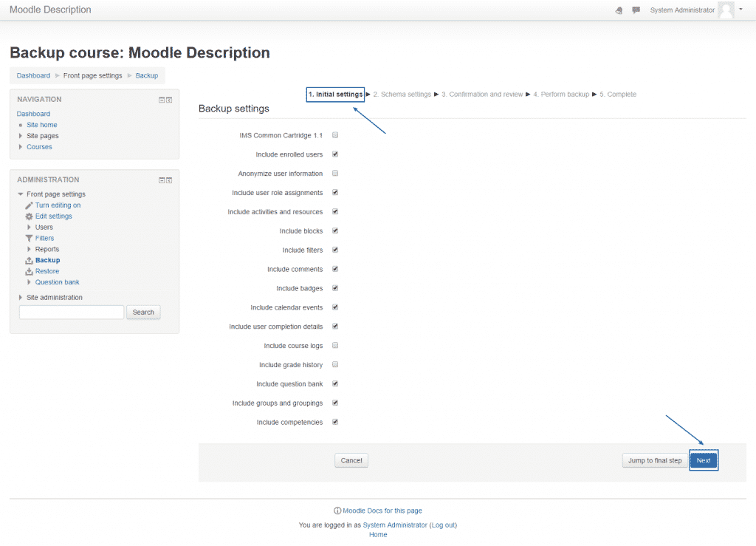Click the Restore download icon in Administration

coord(29,272)
